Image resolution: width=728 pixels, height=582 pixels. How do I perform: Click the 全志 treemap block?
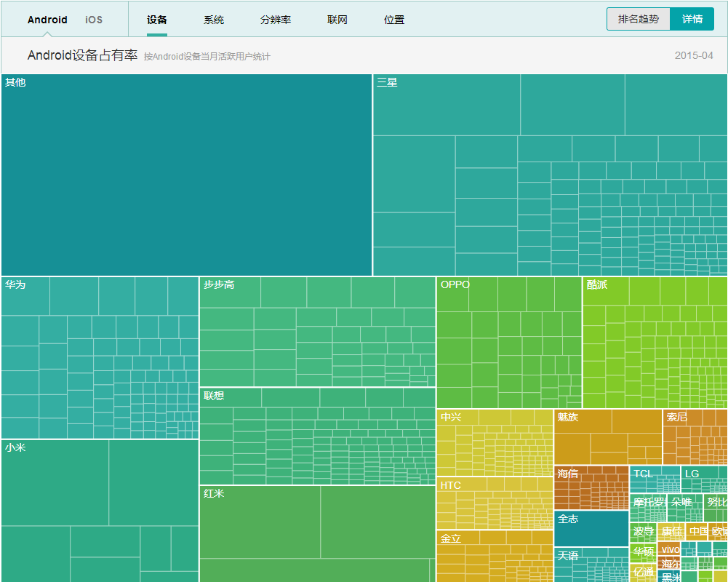coord(591,529)
